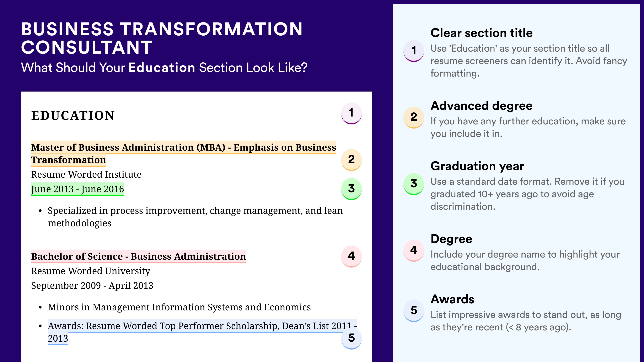The height and width of the screenshot is (362, 644).
Task: Click the Clear section title heading
Action: pyautogui.click(x=482, y=33)
